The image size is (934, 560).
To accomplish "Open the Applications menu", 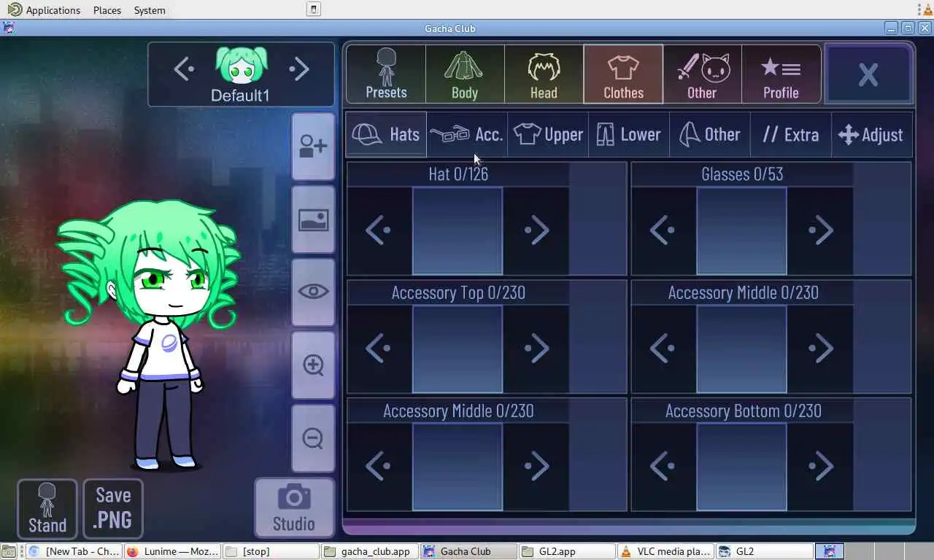I will click(x=44, y=10).
